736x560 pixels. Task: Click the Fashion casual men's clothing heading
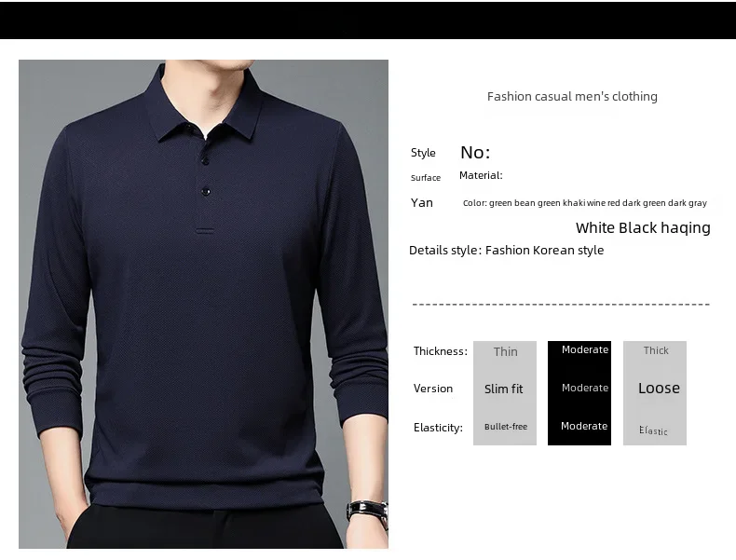tap(572, 96)
